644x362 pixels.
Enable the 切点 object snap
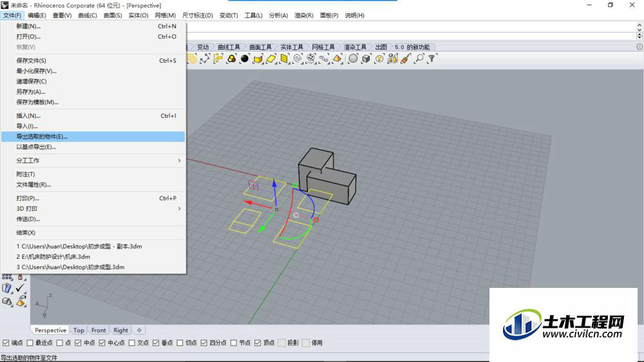(x=180, y=343)
